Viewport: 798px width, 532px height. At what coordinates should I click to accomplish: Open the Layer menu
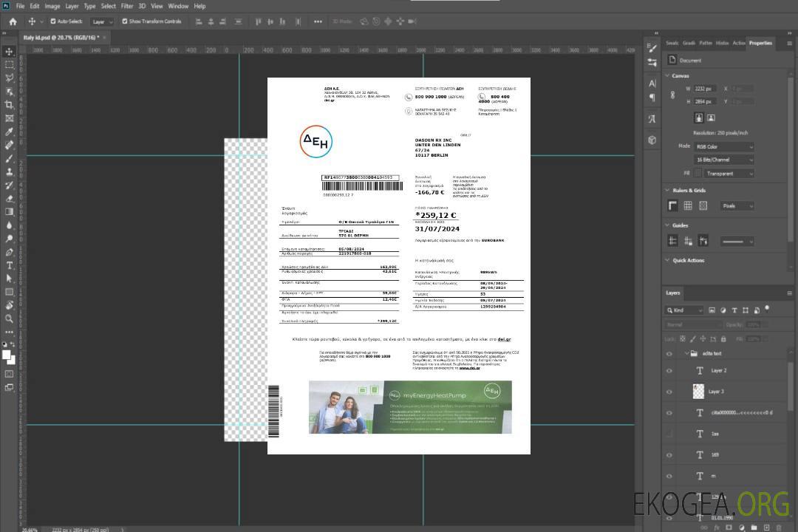72,6
